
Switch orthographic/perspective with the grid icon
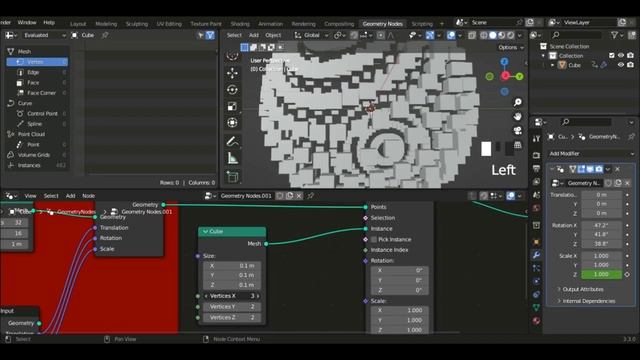(518, 144)
